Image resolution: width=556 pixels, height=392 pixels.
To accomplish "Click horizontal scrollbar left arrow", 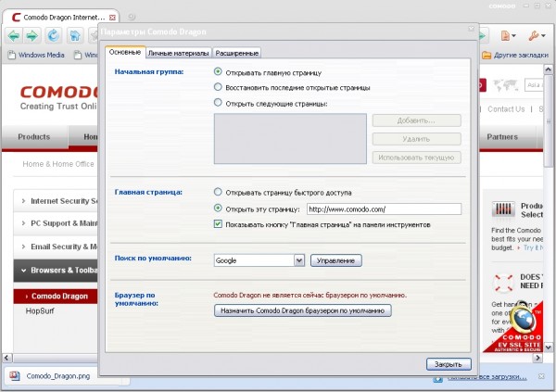I will (x=7, y=358).
